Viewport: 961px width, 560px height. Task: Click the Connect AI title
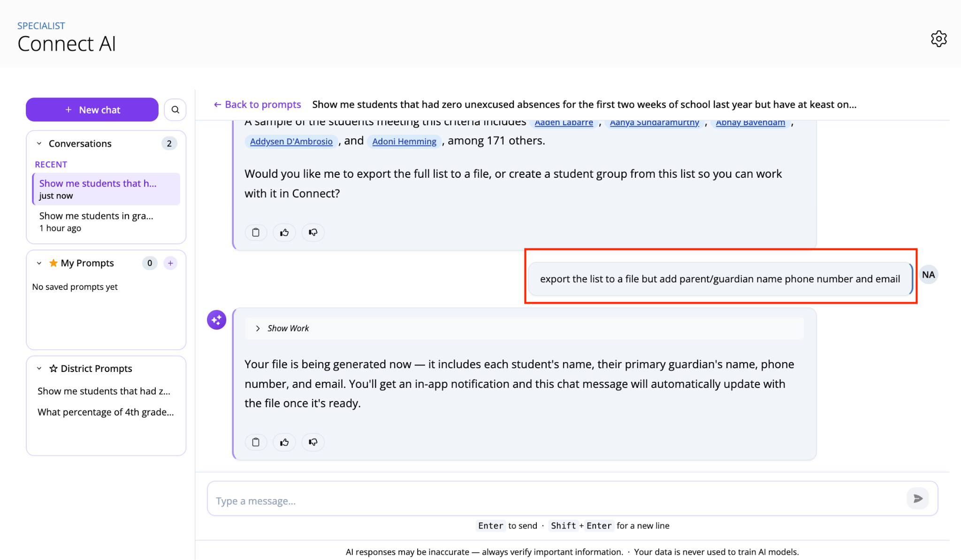pyautogui.click(x=67, y=44)
